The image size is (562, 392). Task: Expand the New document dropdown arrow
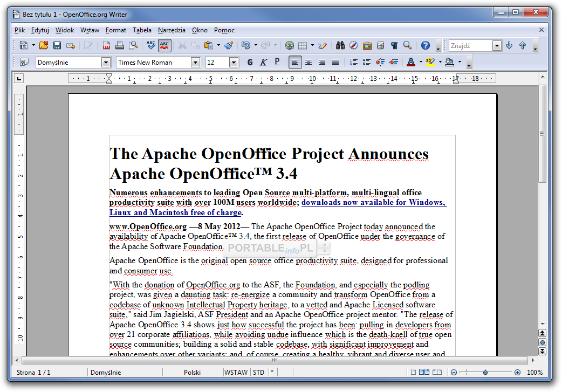tap(33, 45)
